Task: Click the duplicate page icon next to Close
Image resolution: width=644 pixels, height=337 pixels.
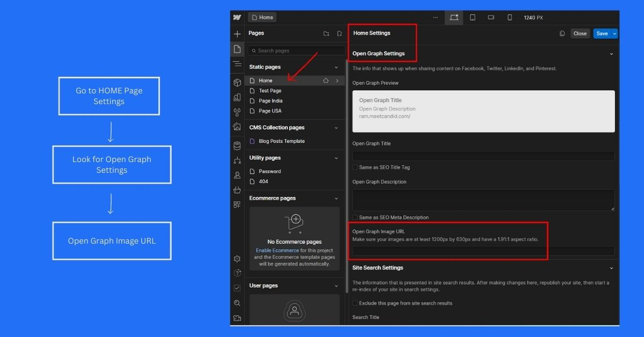Action: click(562, 33)
